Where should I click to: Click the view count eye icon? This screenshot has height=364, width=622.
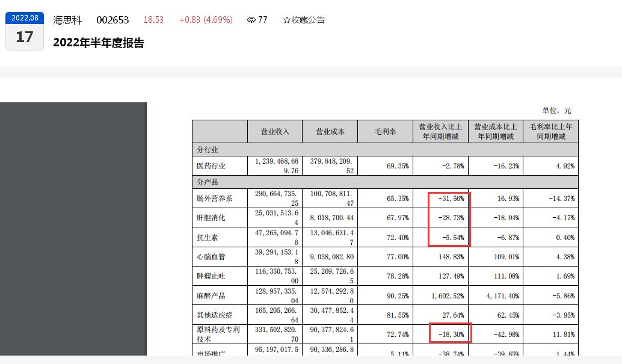251,19
